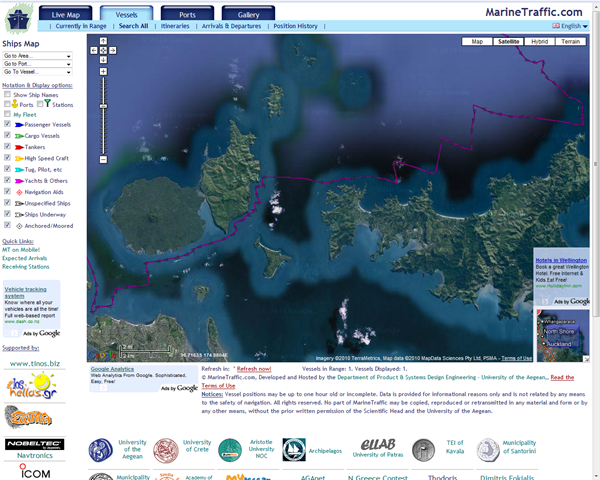
Task: Click the cyan Tug, Pilot icon
Action: 19,170
